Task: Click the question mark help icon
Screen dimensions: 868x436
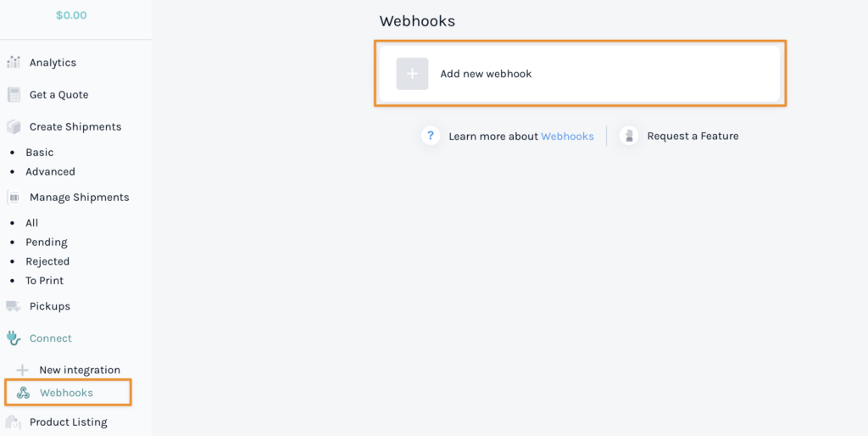Action: tap(431, 136)
